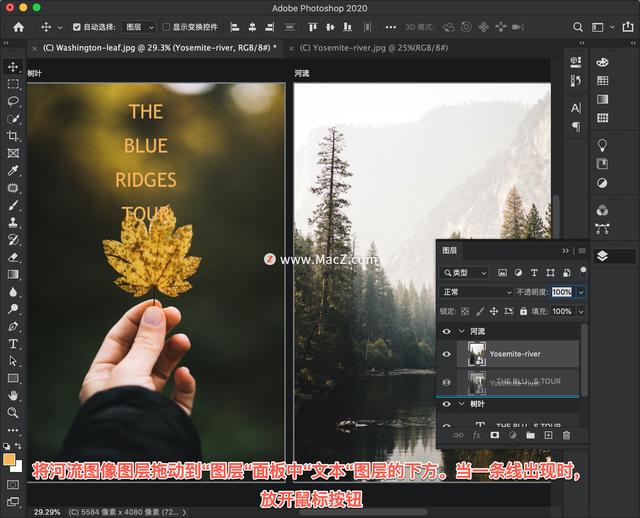The height and width of the screenshot is (518, 640).
Task: Select the Lasso tool
Action: 13,101
